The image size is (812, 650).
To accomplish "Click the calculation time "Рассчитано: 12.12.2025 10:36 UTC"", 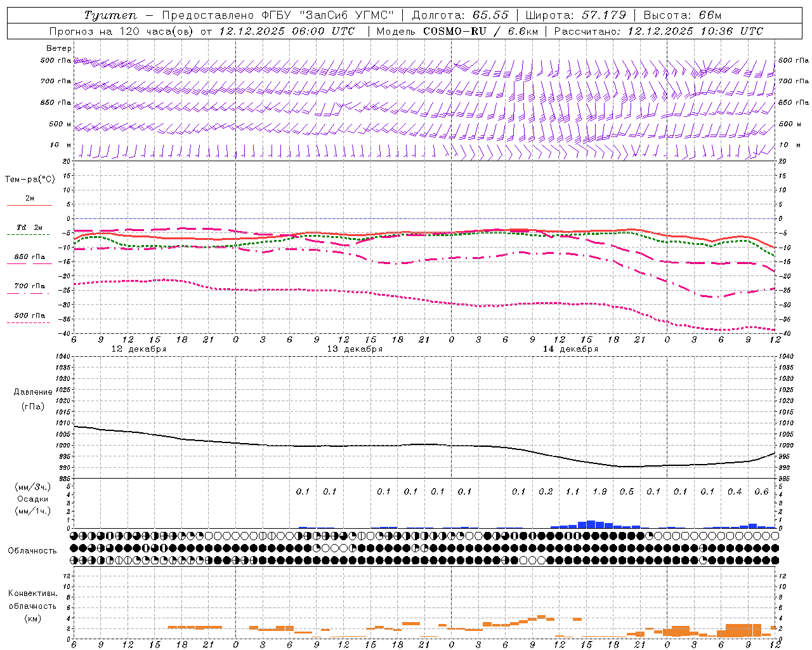I will [x=658, y=31].
